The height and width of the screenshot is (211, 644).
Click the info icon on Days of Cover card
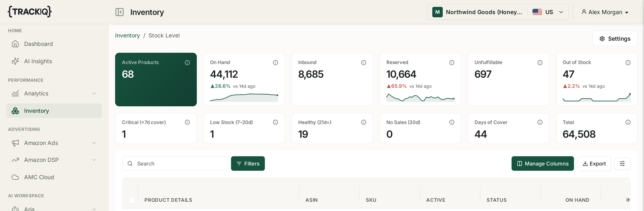(540, 122)
